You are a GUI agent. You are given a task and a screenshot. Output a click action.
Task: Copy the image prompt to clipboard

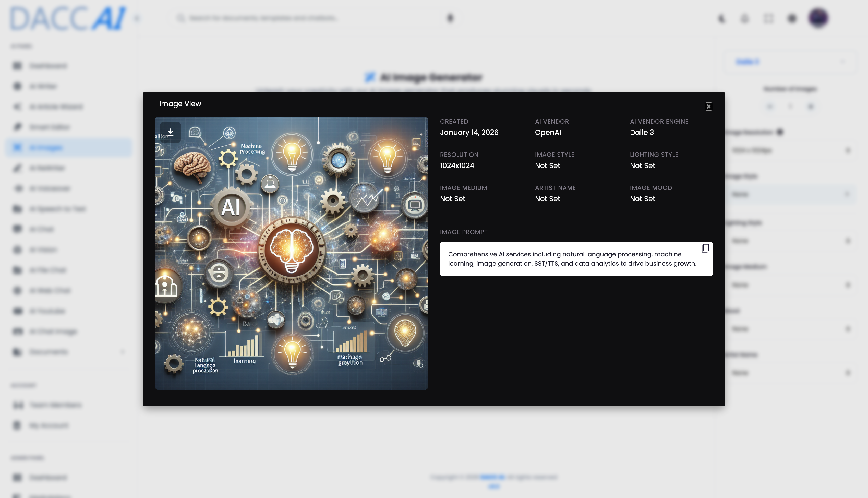click(705, 248)
